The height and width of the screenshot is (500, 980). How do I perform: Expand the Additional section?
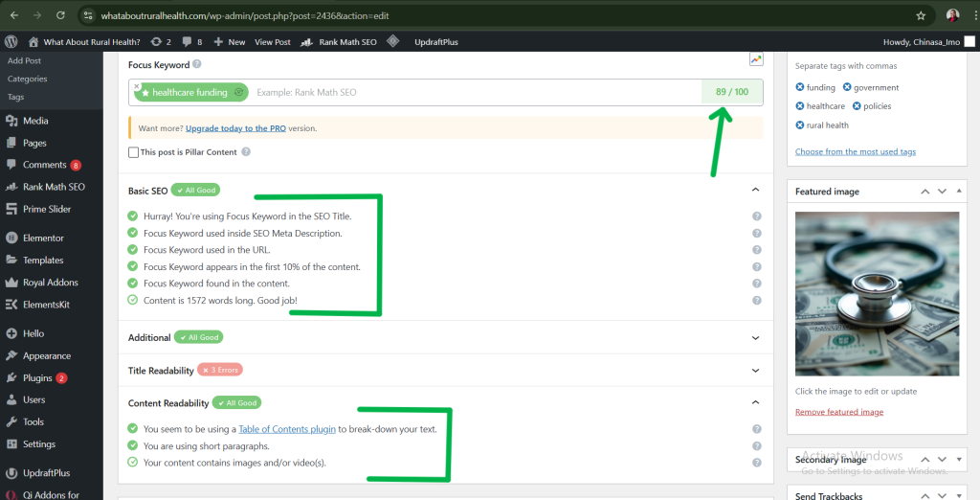pyautogui.click(x=756, y=338)
